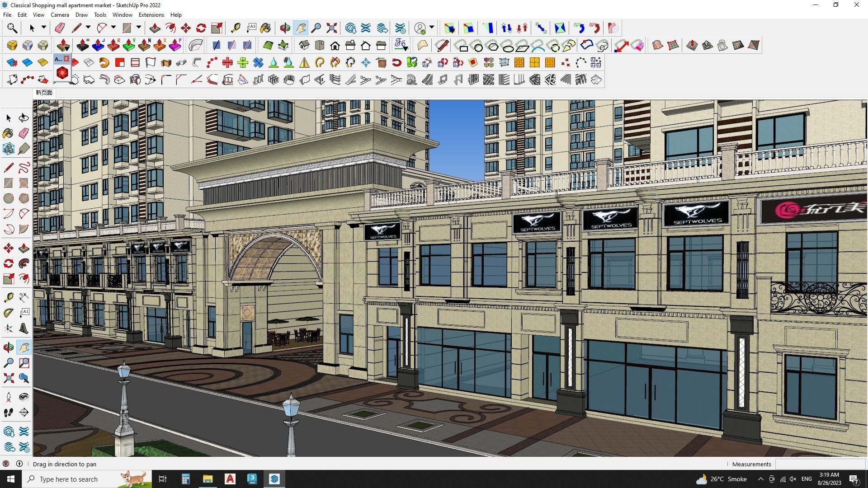Click the taskbar search box

click(x=87, y=479)
